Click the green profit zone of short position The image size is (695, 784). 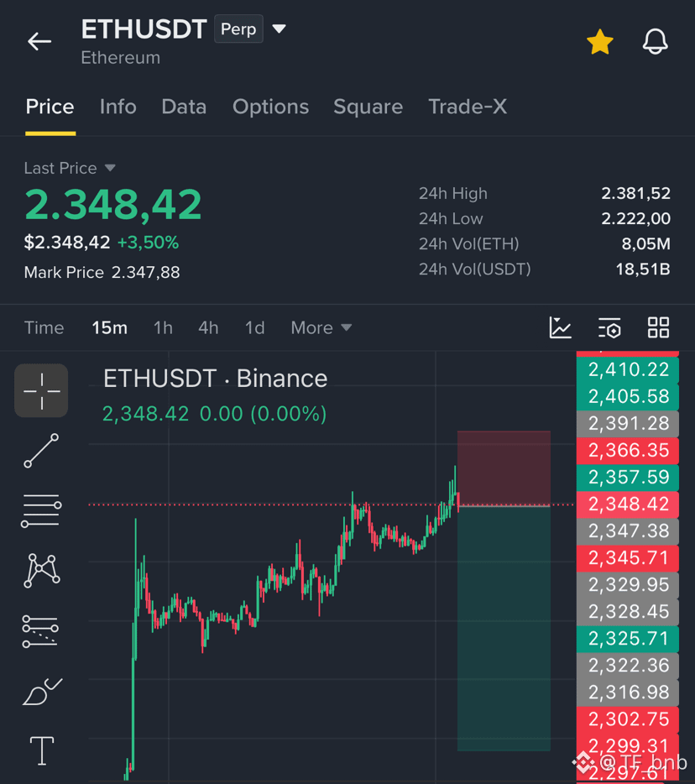504,629
